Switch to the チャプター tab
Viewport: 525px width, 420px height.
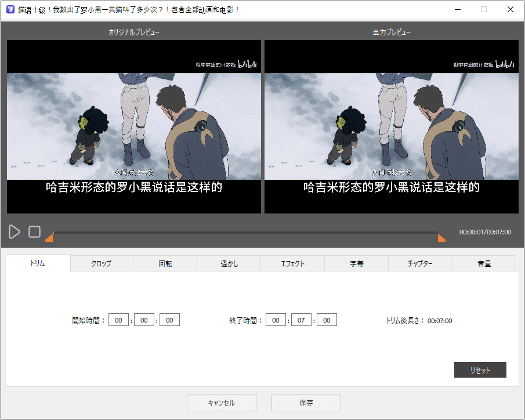420,263
